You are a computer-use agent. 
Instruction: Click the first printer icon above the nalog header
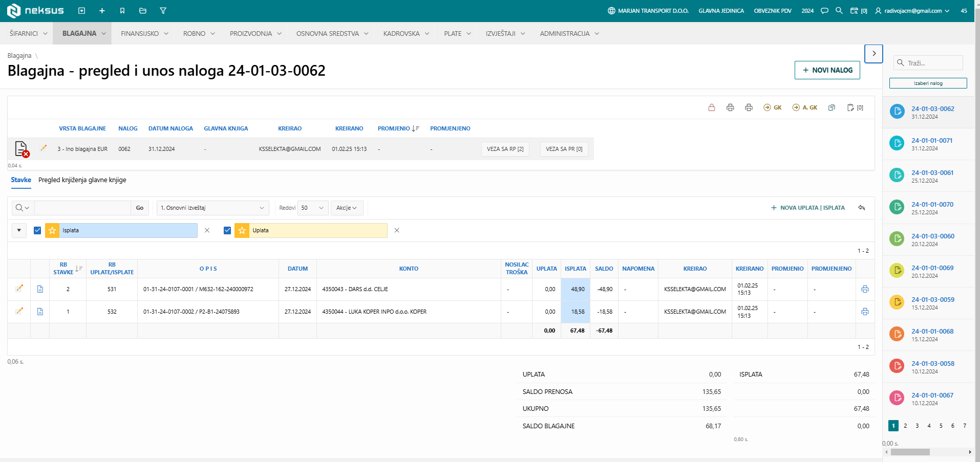pyautogui.click(x=730, y=107)
